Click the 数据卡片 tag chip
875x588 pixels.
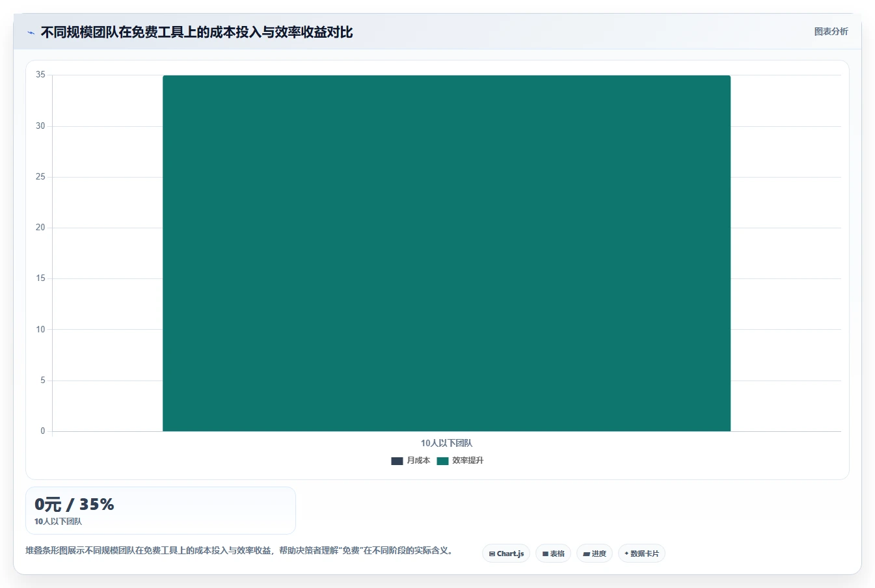tap(641, 554)
